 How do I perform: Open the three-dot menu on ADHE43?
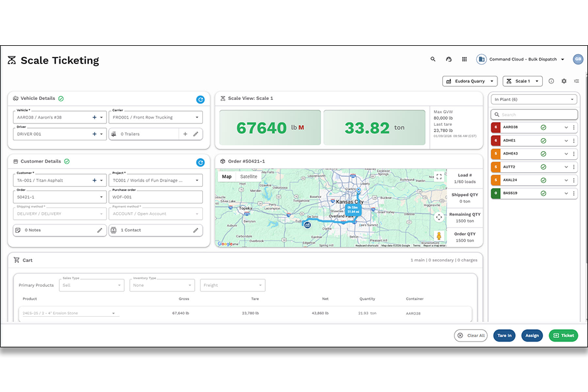[x=574, y=153]
